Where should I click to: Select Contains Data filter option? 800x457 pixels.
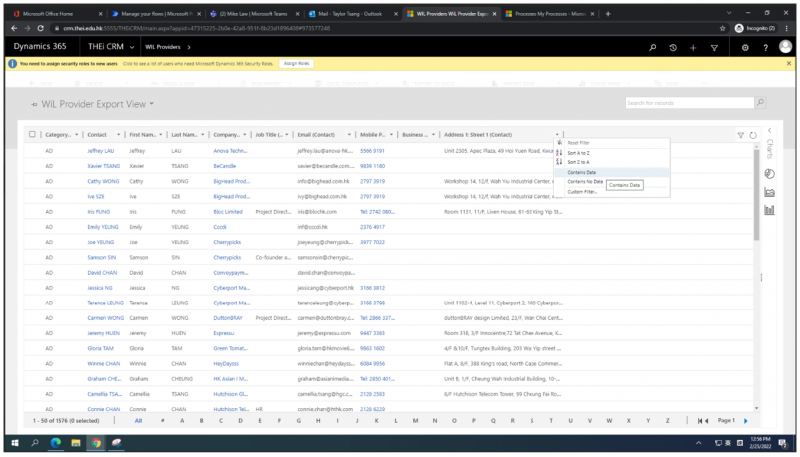581,172
